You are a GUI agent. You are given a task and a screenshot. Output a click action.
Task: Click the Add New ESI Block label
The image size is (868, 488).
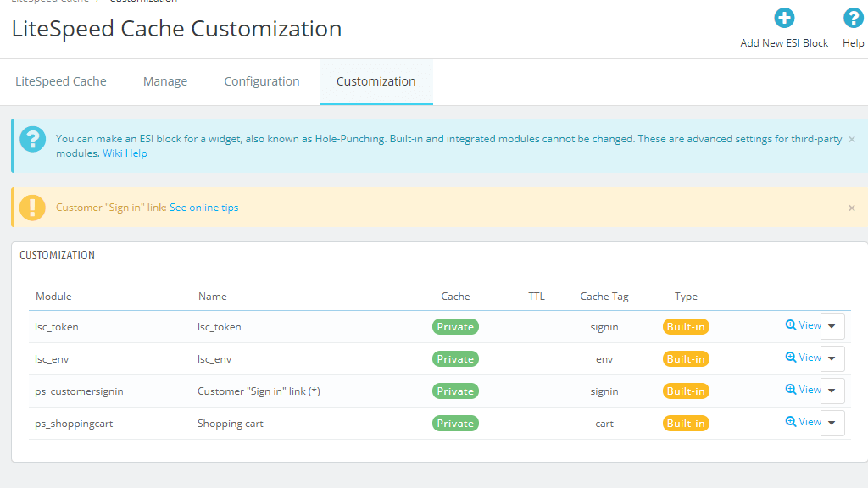click(784, 43)
